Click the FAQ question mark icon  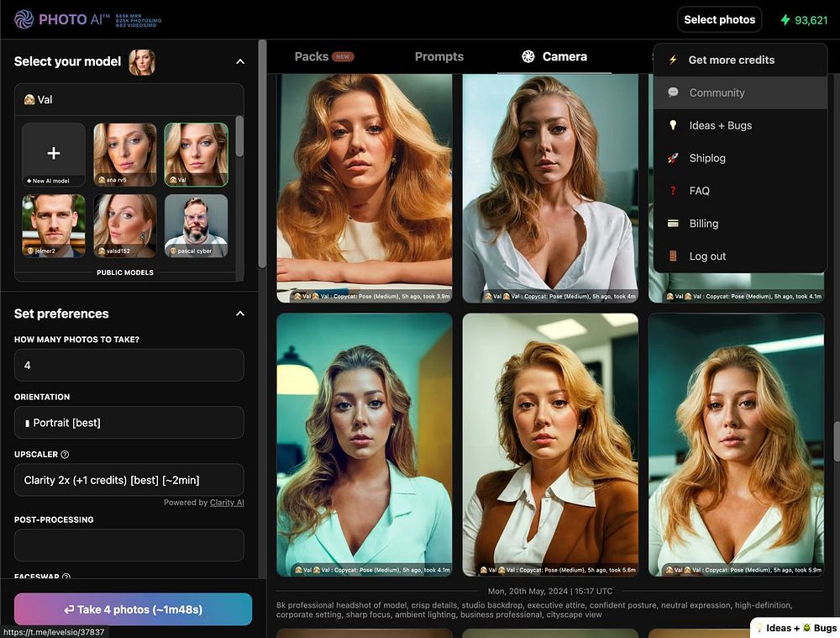673,190
